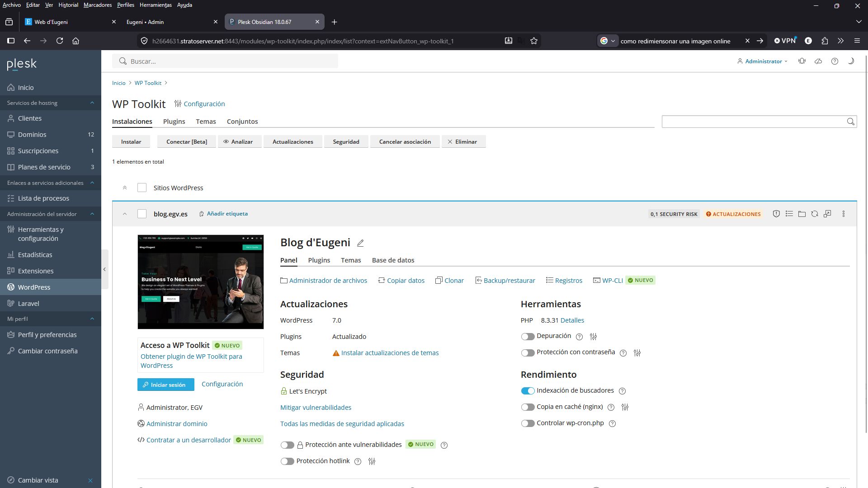Open nginx cache settings sliders icon

click(625, 407)
